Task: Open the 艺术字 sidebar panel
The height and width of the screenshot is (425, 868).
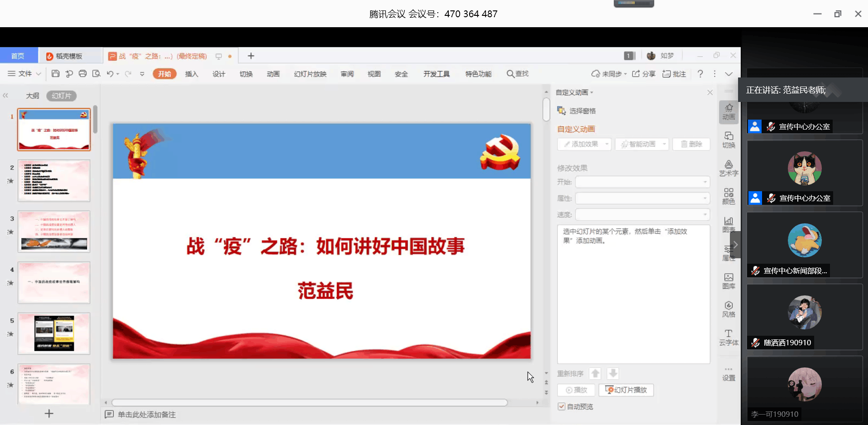Action: click(728, 168)
